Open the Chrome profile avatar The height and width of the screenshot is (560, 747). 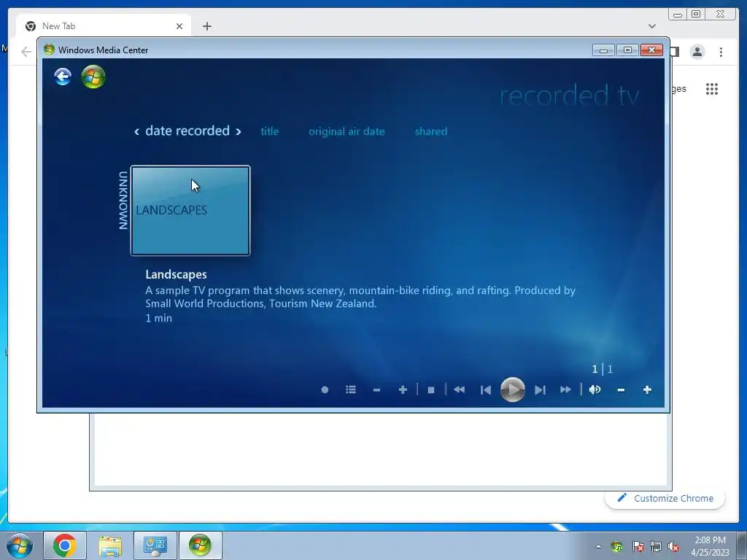tap(697, 52)
